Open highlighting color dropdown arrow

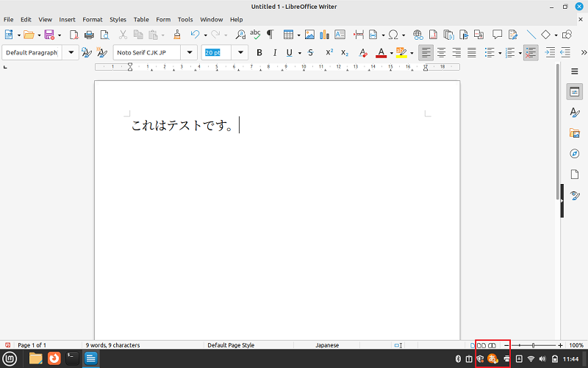coord(412,53)
